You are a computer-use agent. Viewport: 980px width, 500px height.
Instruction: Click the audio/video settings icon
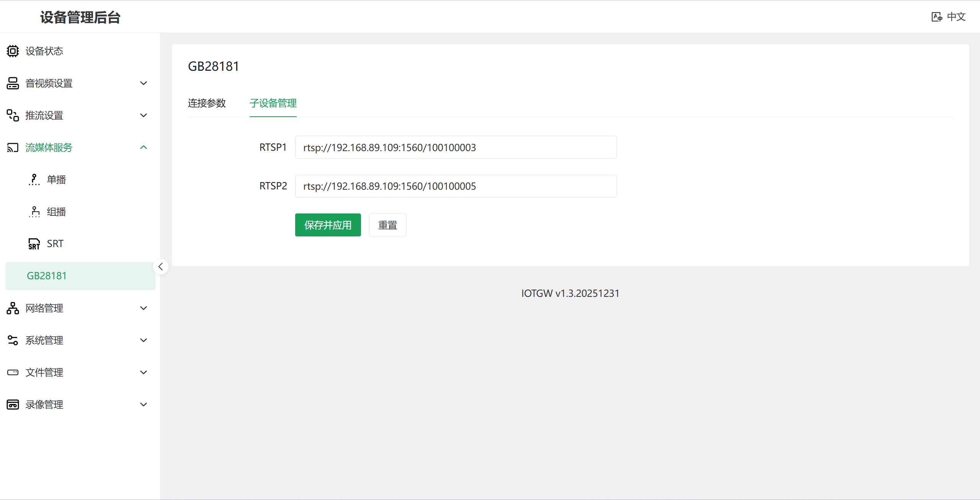(x=13, y=83)
